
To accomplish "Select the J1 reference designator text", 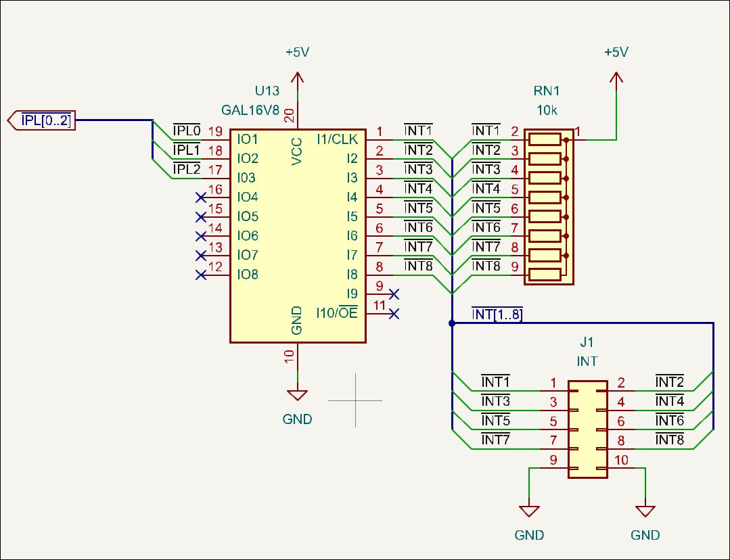I will point(587,342).
